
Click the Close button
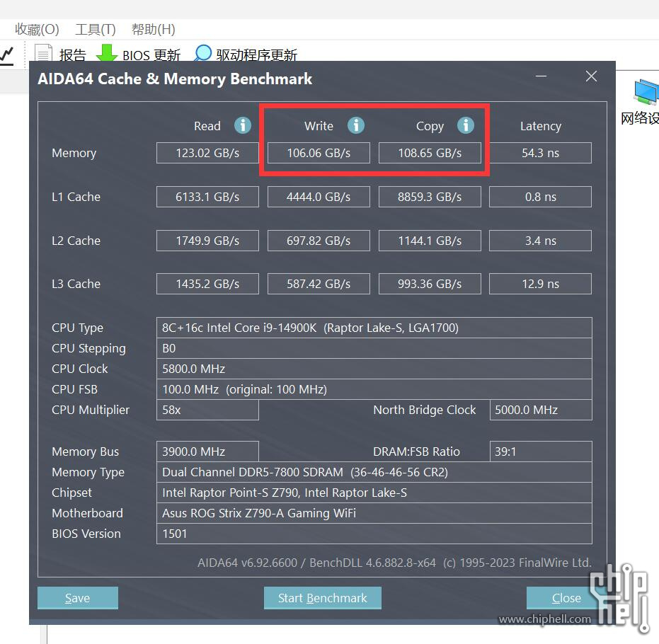click(x=566, y=598)
